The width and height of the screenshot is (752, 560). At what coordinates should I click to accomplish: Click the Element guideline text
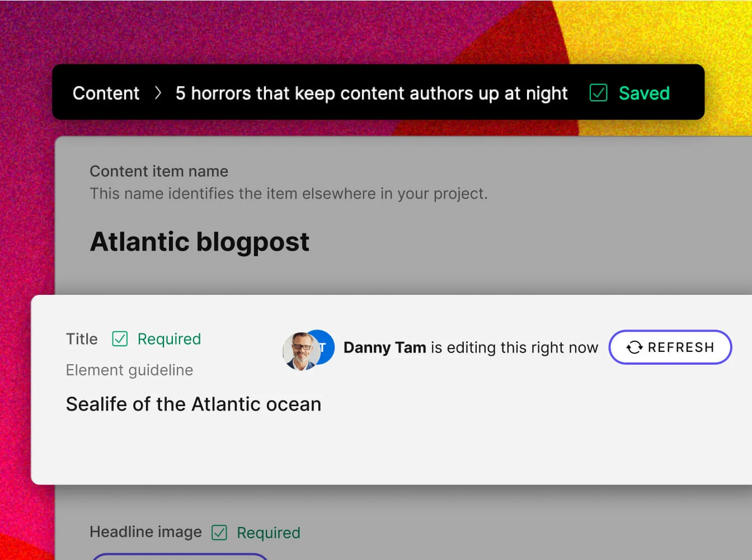pyautogui.click(x=129, y=370)
